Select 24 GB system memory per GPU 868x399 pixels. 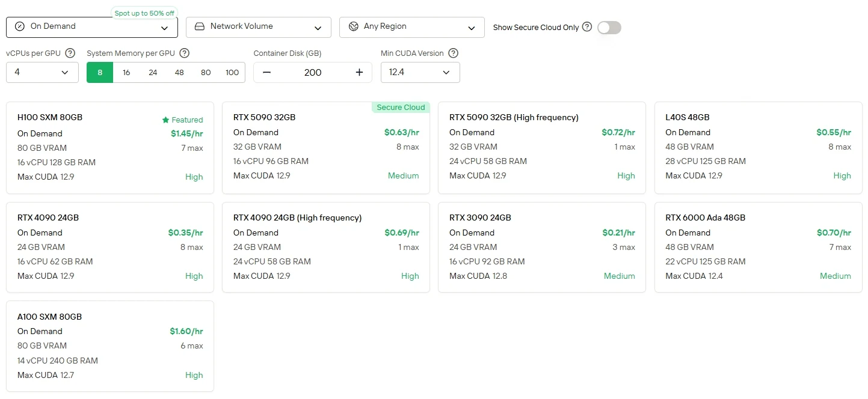pos(153,72)
